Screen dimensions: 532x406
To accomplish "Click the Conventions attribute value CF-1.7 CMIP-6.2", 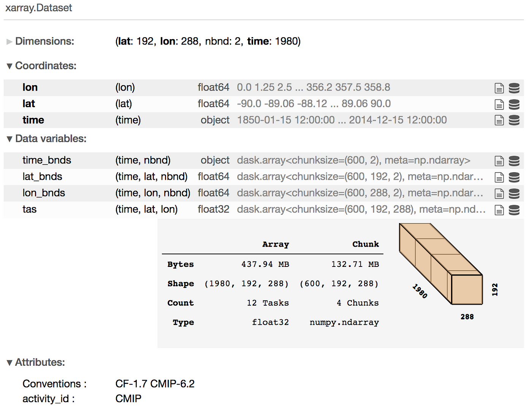I will pos(155,384).
